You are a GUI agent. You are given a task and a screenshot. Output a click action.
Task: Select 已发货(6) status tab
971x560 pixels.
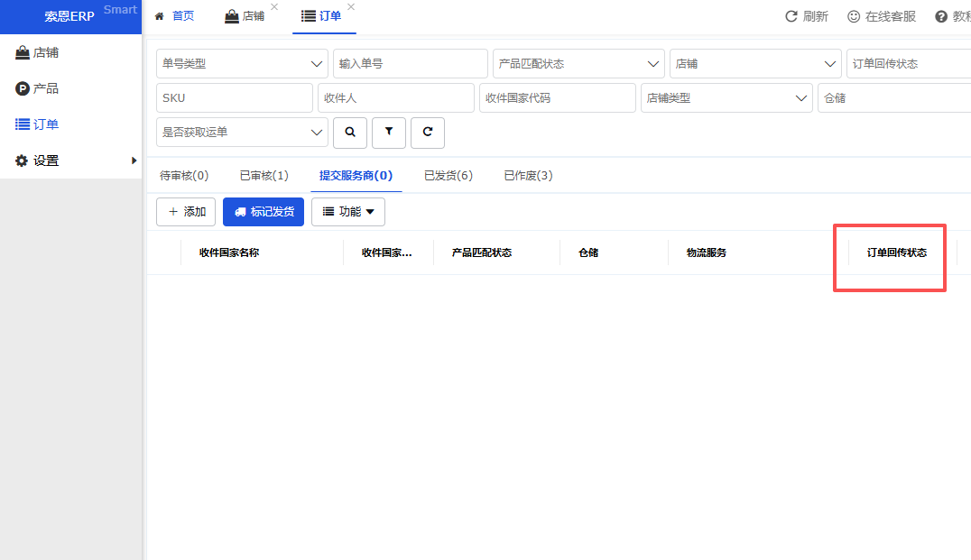[x=449, y=176]
